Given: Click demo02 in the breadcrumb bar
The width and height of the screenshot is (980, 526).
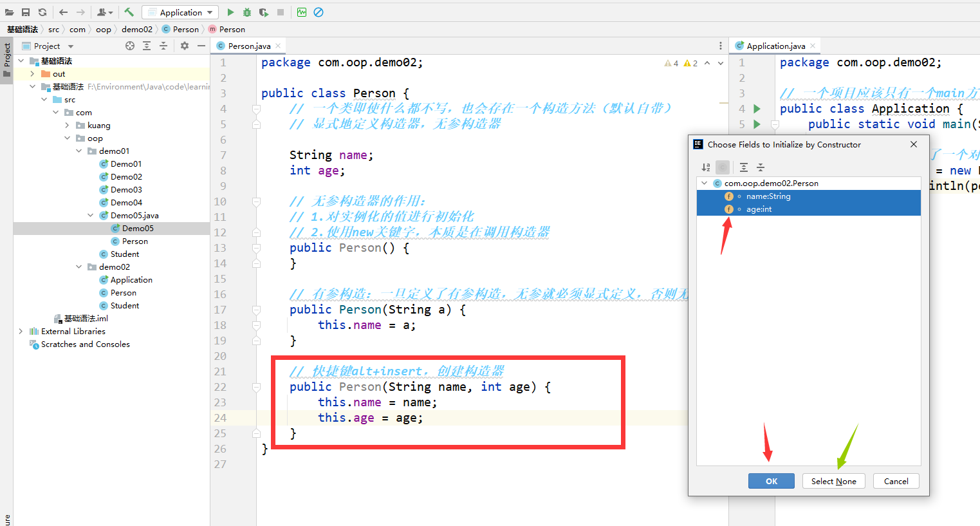Looking at the screenshot, I should click(137, 30).
